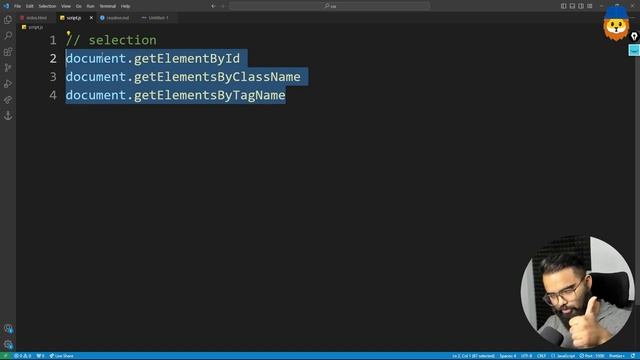This screenshot has width=640, height=360.
Task: Click the anchor icon in activity bar
Action: pos(8,116)
